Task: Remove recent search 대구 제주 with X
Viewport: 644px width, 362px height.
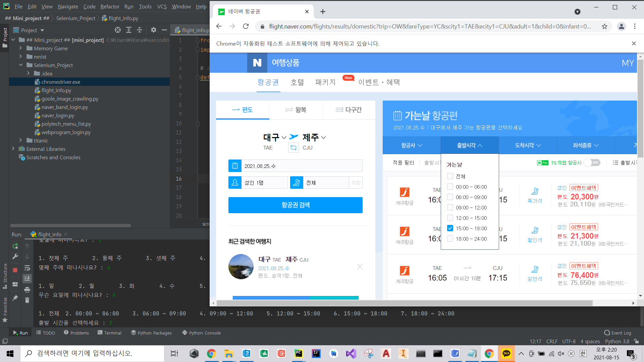Action: point(360,267)
